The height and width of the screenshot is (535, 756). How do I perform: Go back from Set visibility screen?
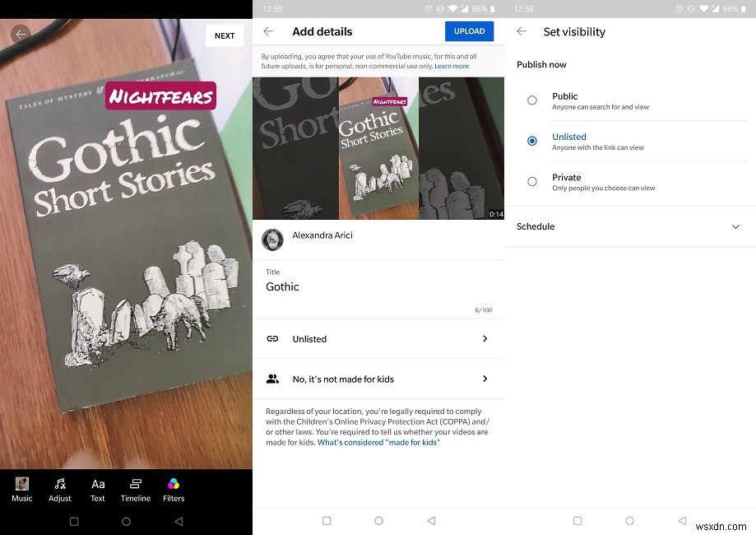pyautogui.click(x=522, y=31)
